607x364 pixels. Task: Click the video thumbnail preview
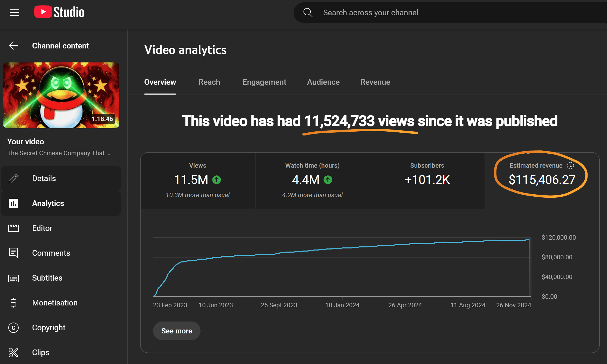click(61, 95)
